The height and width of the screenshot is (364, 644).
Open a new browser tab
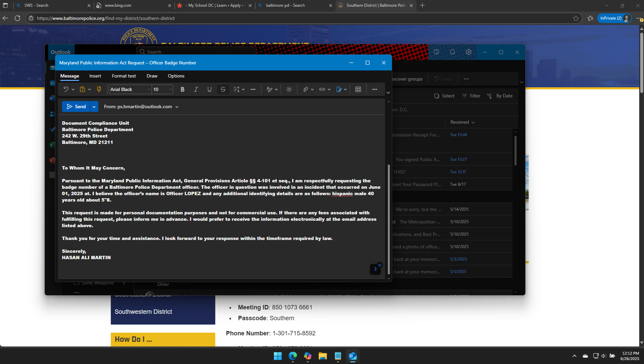422,5
